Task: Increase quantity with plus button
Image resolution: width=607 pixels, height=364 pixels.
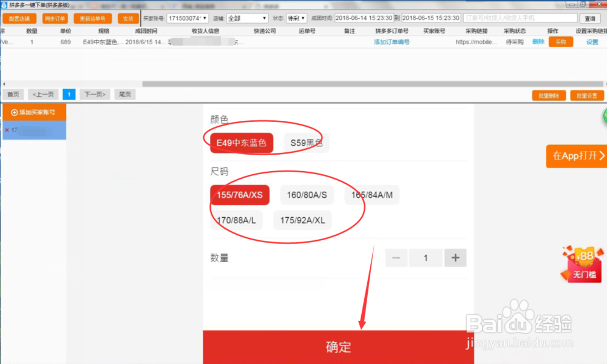Action: point(455,258)
